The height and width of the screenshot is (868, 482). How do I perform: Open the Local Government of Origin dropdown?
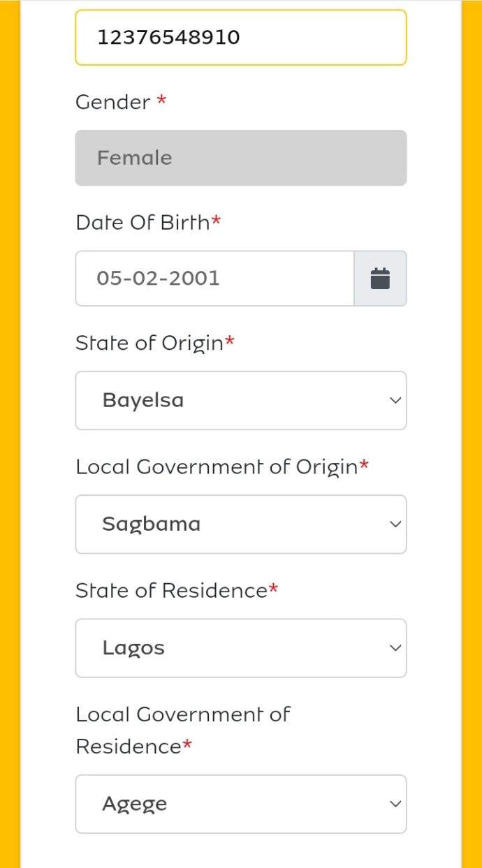(x=241, y=524)
